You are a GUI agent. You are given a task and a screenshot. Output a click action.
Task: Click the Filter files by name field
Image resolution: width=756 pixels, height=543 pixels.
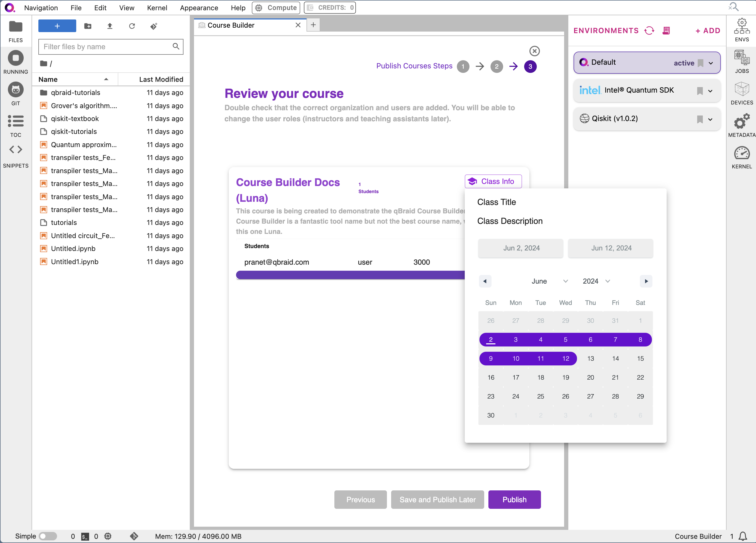111,47
